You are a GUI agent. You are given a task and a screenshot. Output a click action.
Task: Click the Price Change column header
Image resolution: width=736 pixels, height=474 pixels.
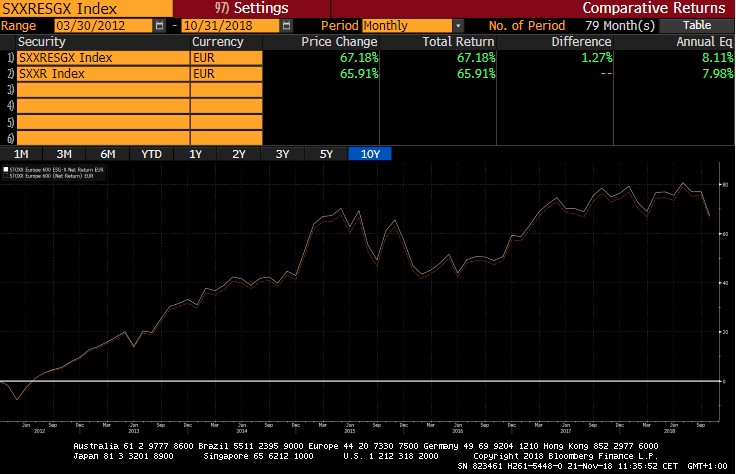tap(339, 42)
